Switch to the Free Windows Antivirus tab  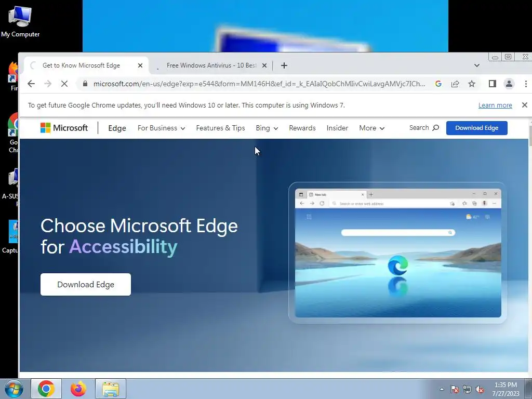(211, 65)
